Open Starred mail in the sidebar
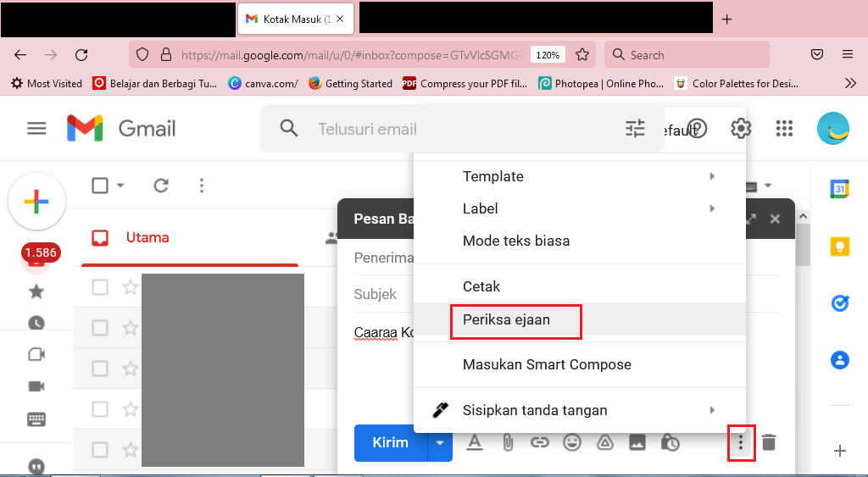 pyautogui.click(x=36, y=291)
